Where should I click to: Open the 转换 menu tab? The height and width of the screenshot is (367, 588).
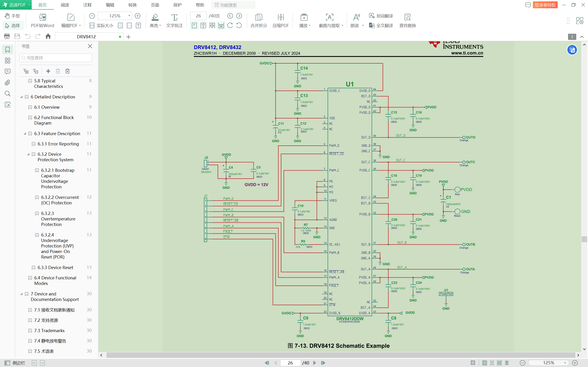point(133,5)
